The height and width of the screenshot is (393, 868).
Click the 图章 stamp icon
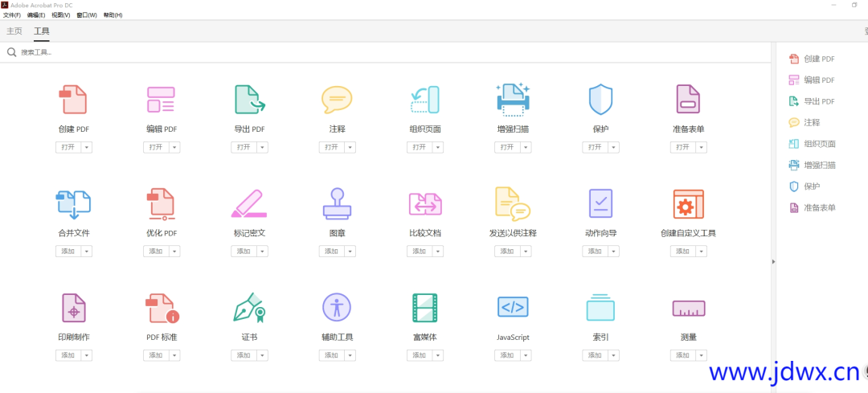(x=337, y=203)
